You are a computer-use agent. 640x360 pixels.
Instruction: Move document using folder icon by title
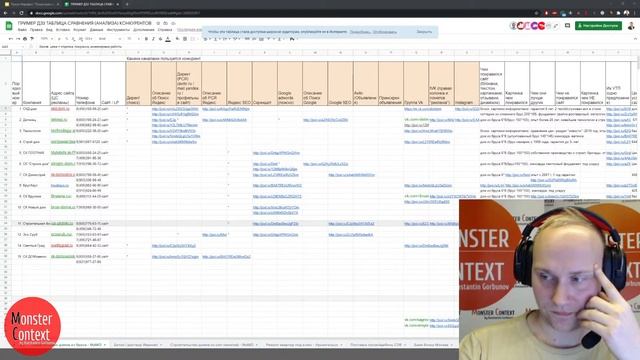(166, 23)
